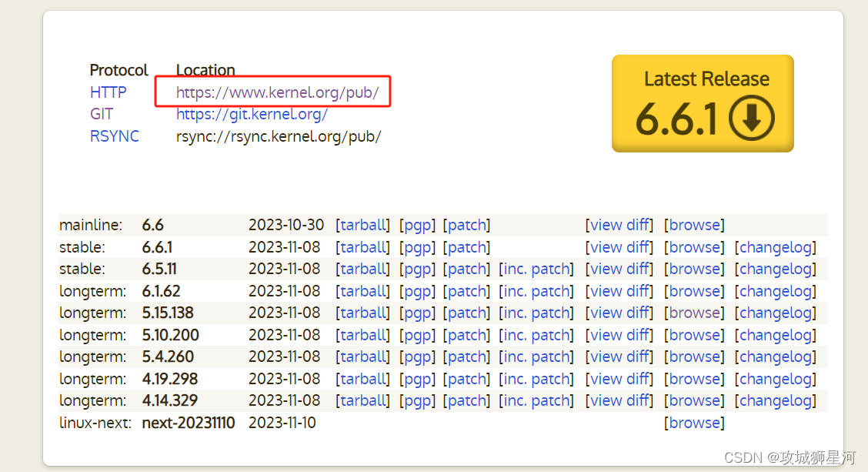Open changelog for longterm 5.15.138
868x472 pixels.
[x=776, y=313]
